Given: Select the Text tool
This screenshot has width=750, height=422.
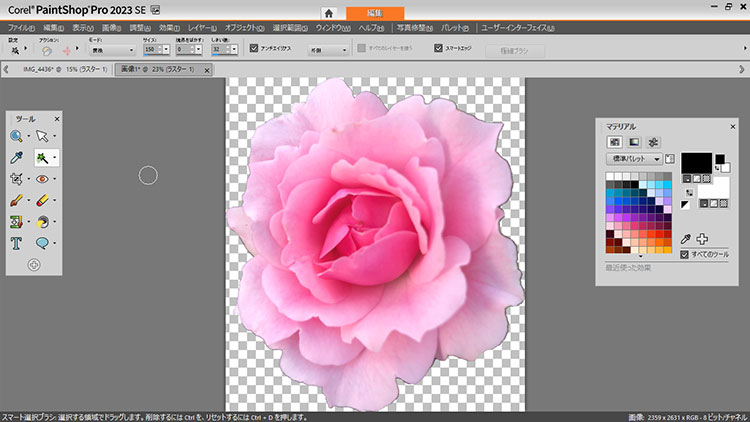Looking at the screenshot, I should click(17, 243).
